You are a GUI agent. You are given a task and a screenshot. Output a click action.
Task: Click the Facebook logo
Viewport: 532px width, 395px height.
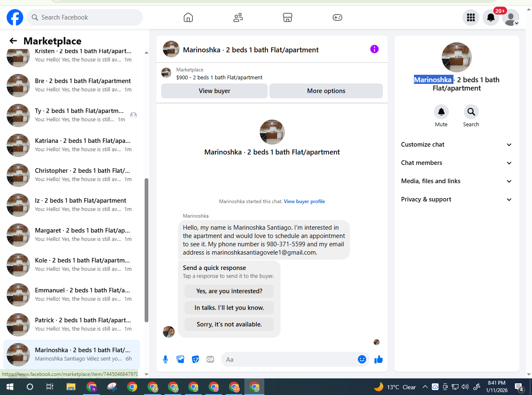coord(15,17)
